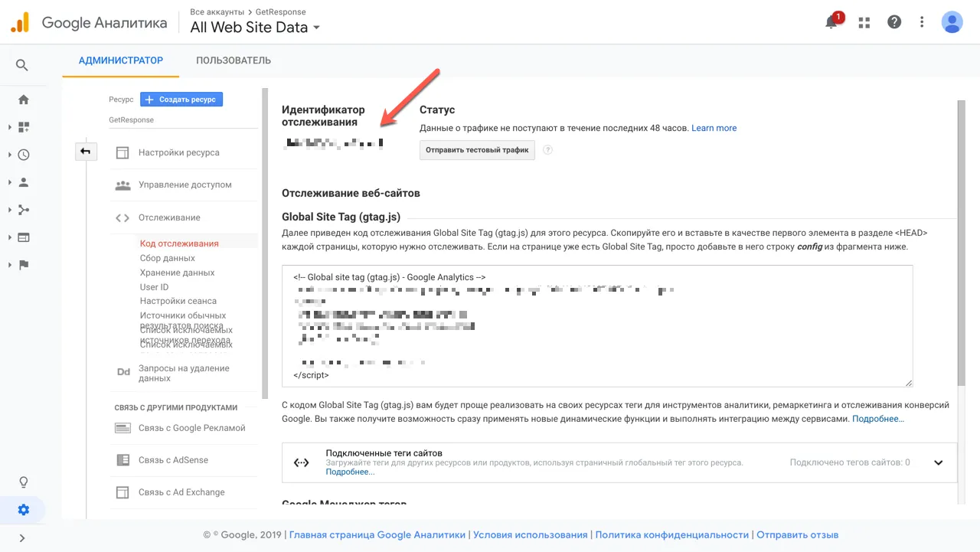The width and height of the screenshot is (980, 552).
Task: Open the Discover lightbulb icon
Action: point(24,482)
